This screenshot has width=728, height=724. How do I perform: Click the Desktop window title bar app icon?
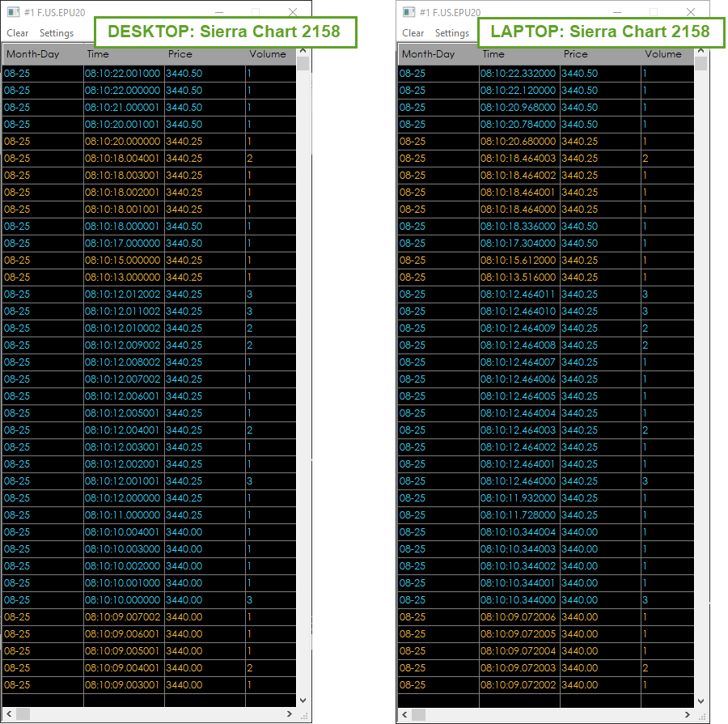pos(14,12)
